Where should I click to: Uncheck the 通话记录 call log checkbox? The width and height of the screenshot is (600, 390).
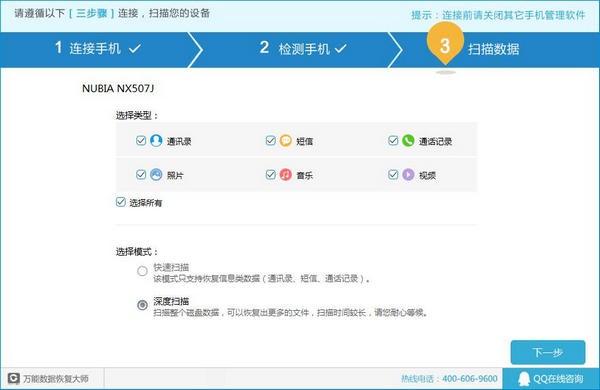pos(393,140)
